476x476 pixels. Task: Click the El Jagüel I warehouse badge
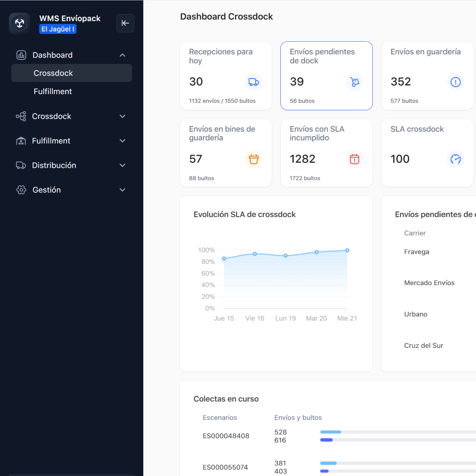click(x=58, y=29)
